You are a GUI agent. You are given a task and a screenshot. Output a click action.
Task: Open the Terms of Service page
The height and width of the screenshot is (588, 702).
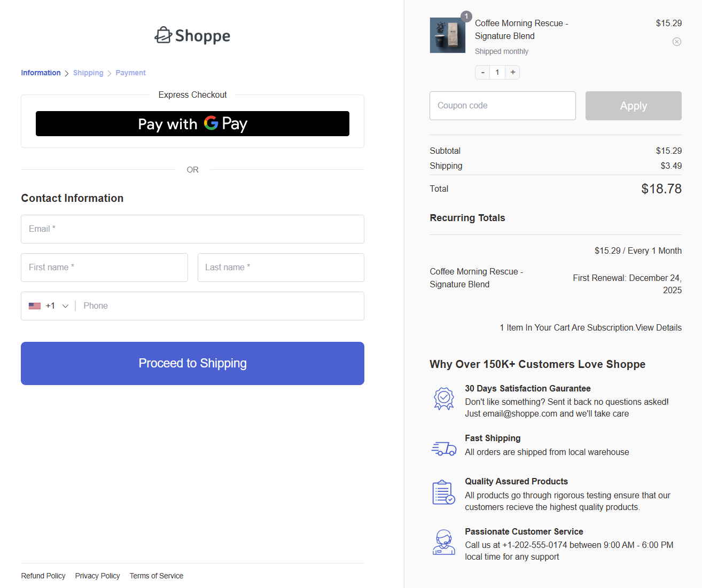[156, 576]
